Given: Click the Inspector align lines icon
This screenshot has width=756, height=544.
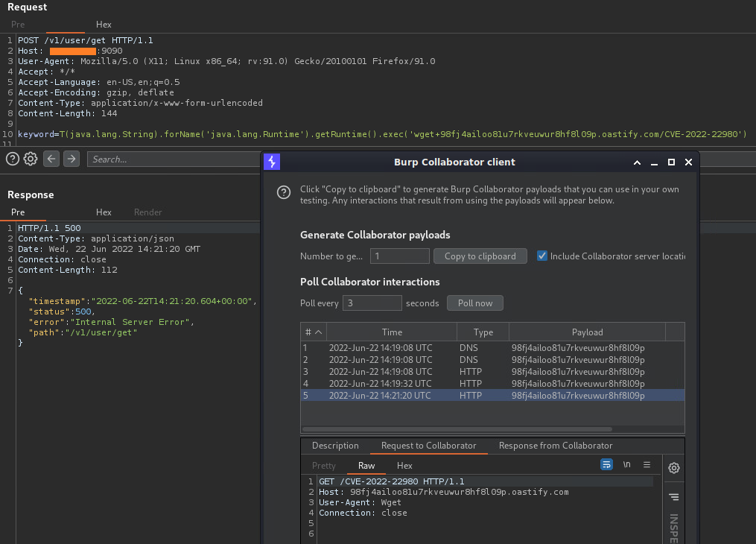Looking at the screenshot, I should tap(673, 497).
